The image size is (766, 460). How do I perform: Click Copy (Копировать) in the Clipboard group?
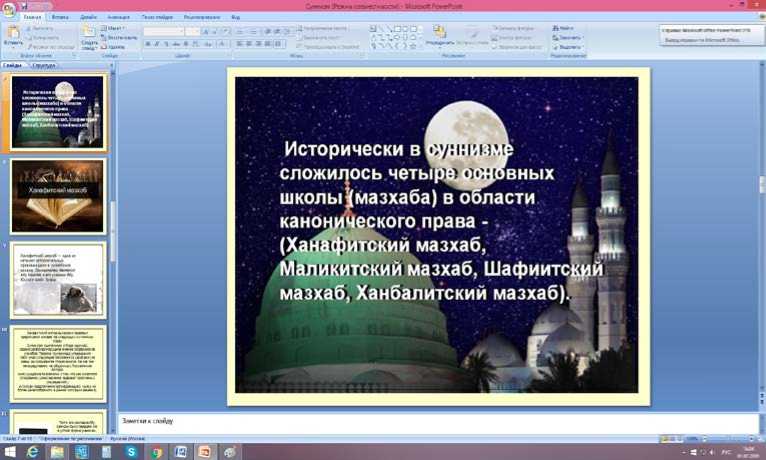click(x=43, y=38)
